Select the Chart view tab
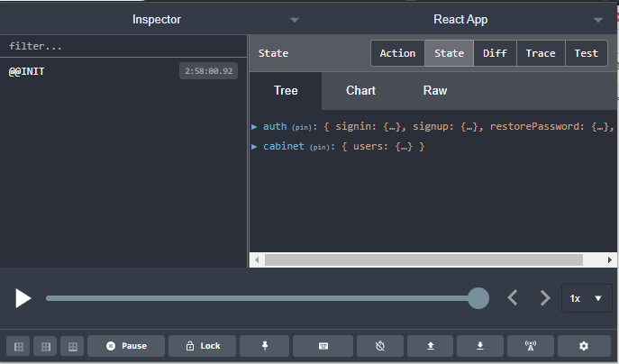 coord(360,91)
